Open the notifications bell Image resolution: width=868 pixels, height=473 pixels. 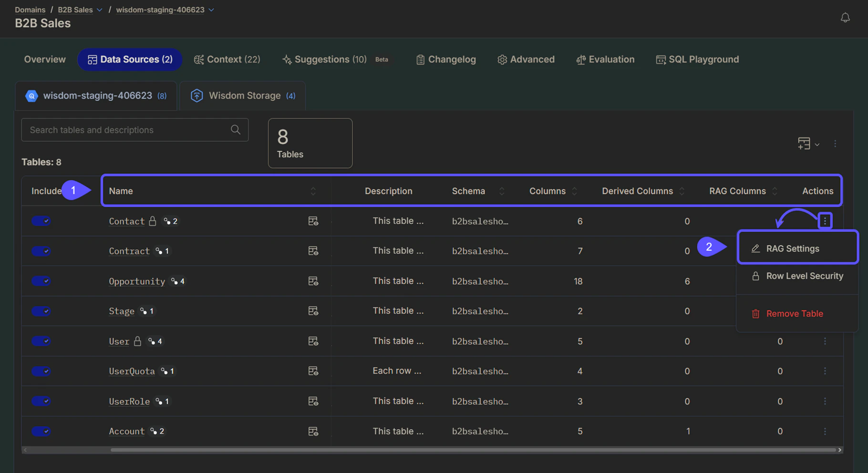[x=845, y=18]
